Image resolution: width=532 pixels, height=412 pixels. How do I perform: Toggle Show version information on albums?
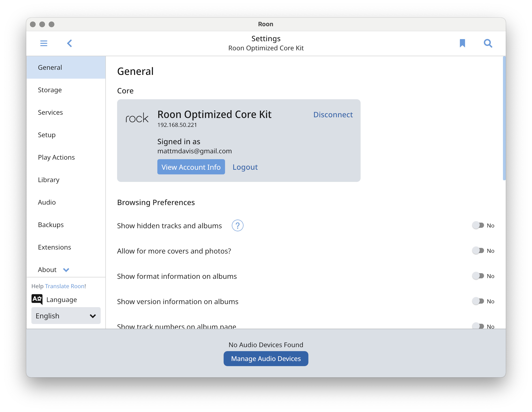(478, 301)
